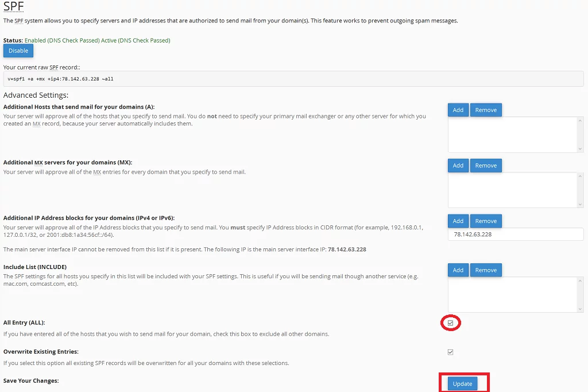Screen dimensions: 588x392
Task: Click inside the Additional Hosts text area
Action: pos(511,134)
